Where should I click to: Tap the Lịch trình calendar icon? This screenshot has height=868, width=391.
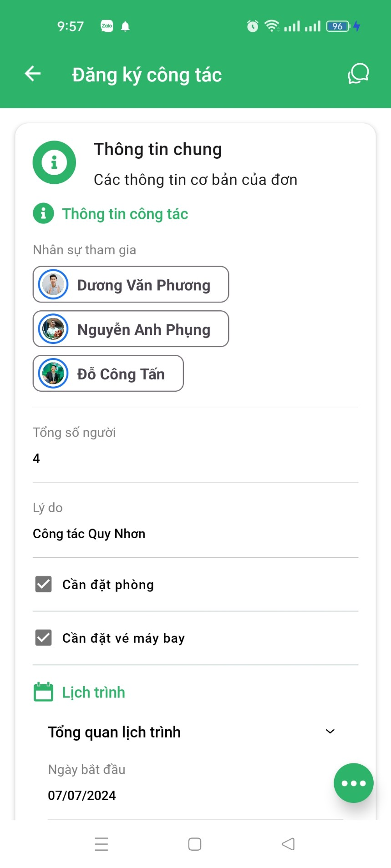pos(44,692)
